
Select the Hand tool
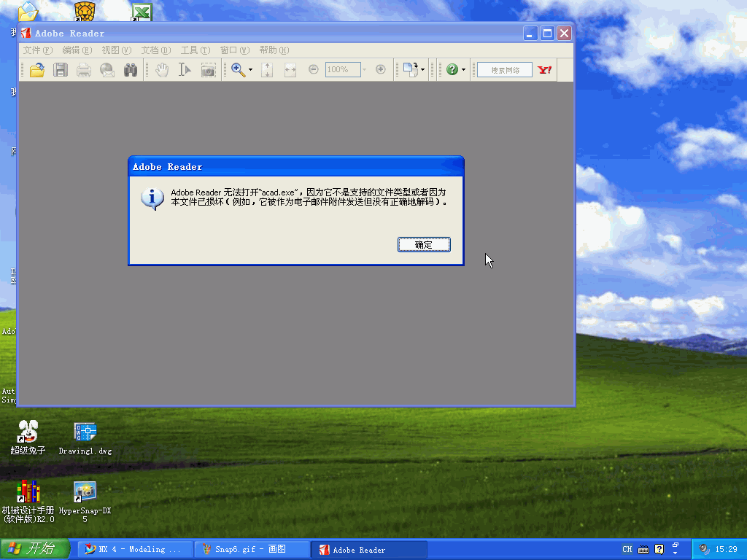tap(162, 70)
